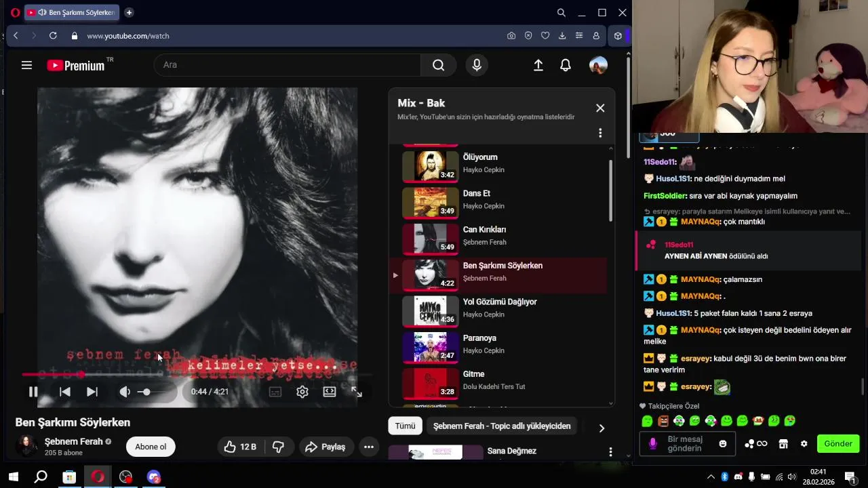Open Şebnem Ferah channel name link
Viewport: 868px width, 488px height.
pos(74,441)
